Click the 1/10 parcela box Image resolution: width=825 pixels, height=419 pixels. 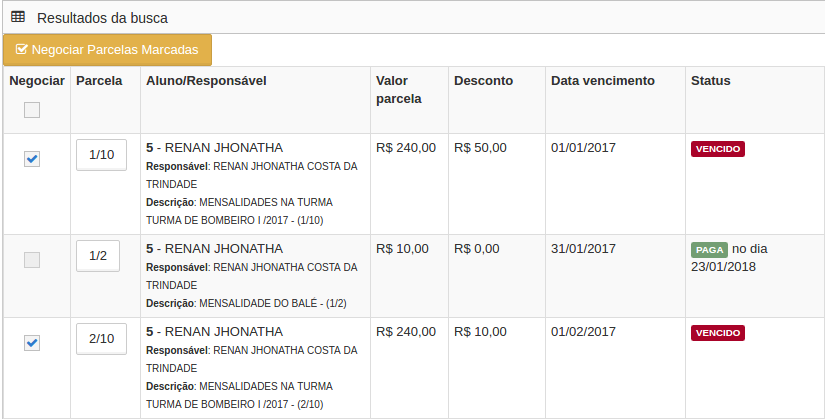[x=102, y=155]
